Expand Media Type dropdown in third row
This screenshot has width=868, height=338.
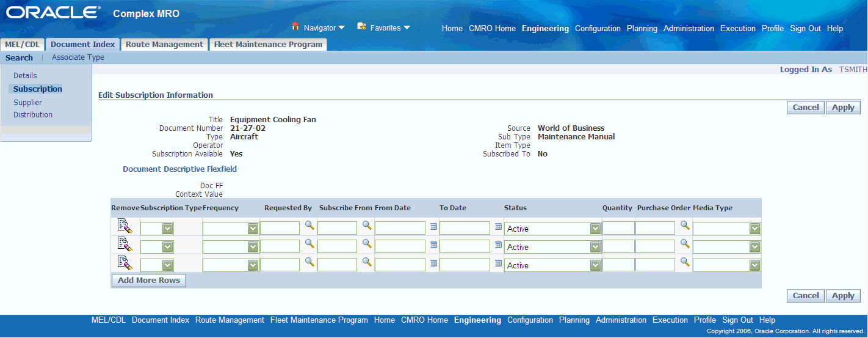(727, 265)
